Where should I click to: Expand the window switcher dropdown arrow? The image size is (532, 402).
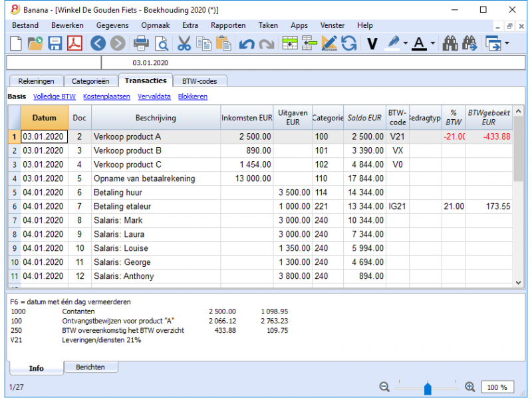point(507,43)
